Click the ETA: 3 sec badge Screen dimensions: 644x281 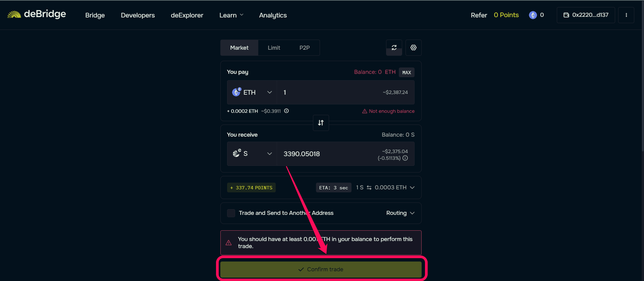pyautogui.click(x=333, y=188)
